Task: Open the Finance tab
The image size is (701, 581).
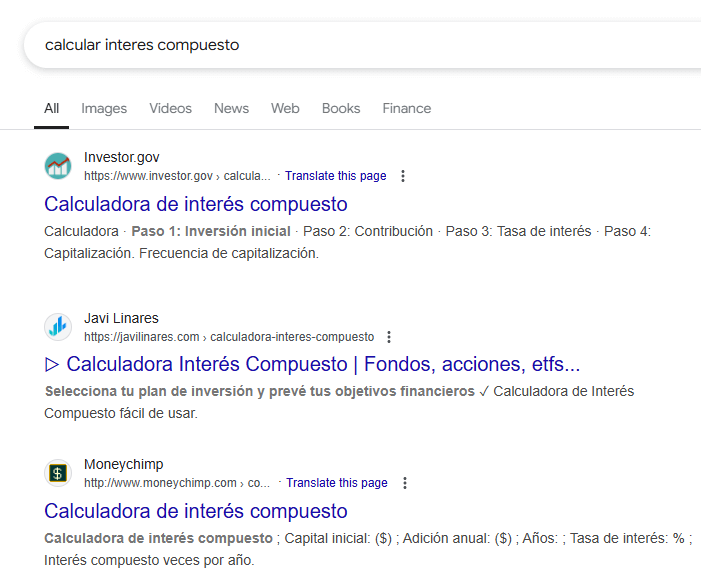Action: tap(406, 109)
